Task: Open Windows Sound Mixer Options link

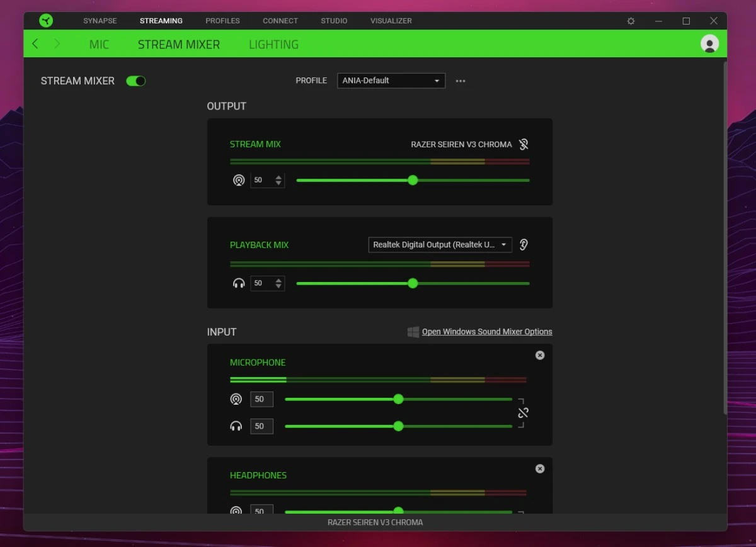Action: 486,332
